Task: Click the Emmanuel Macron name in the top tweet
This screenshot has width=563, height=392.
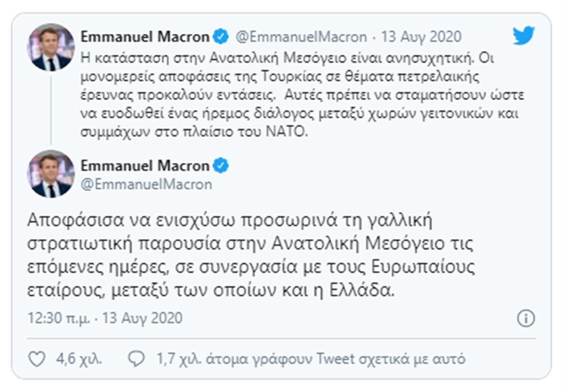Action: point(145,37)
